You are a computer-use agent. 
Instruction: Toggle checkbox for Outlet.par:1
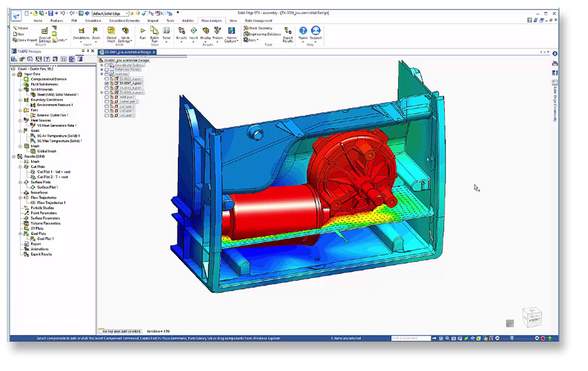pyautogui.click(x=107, y=102)
